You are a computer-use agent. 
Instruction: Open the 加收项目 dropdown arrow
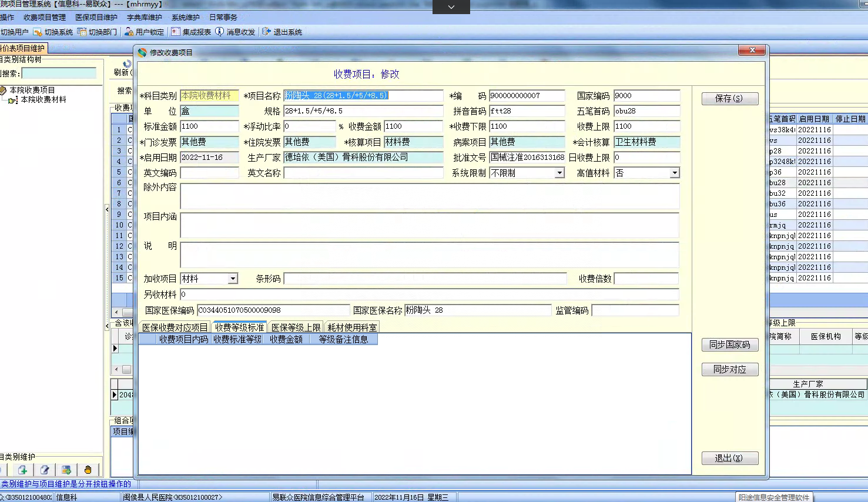click(233, 279)
